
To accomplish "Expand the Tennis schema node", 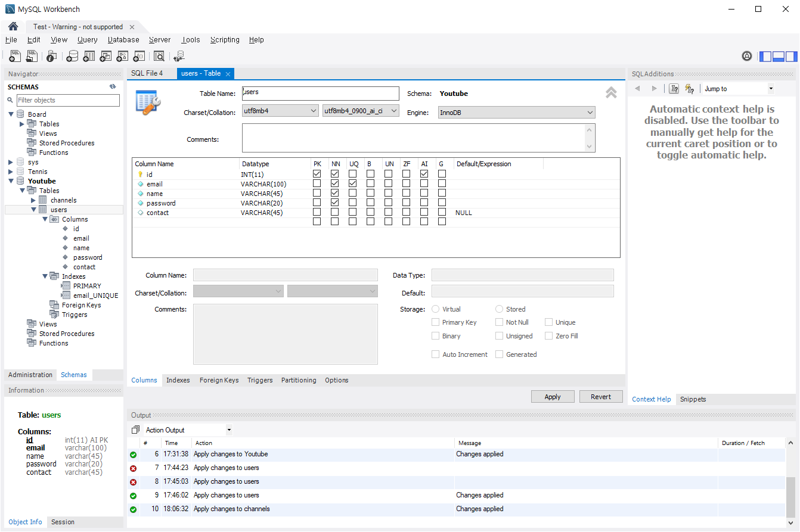I will tap(11, 172).
